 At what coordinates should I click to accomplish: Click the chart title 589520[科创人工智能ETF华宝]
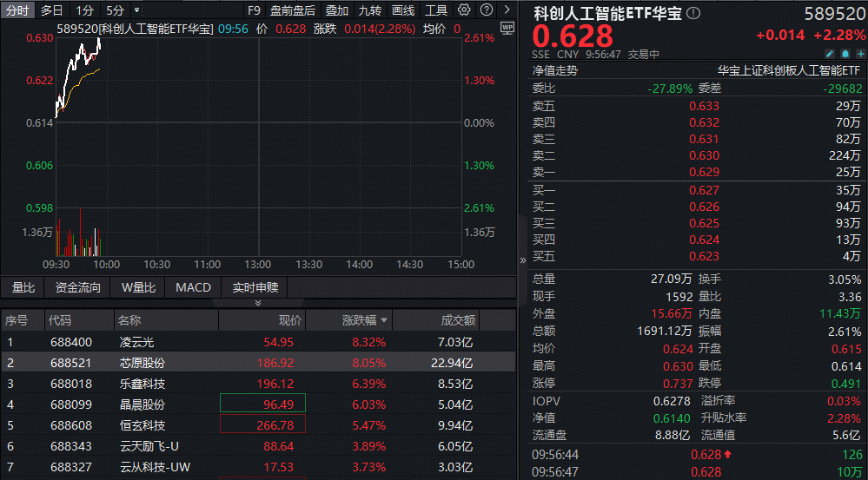[x=135, y=29]
